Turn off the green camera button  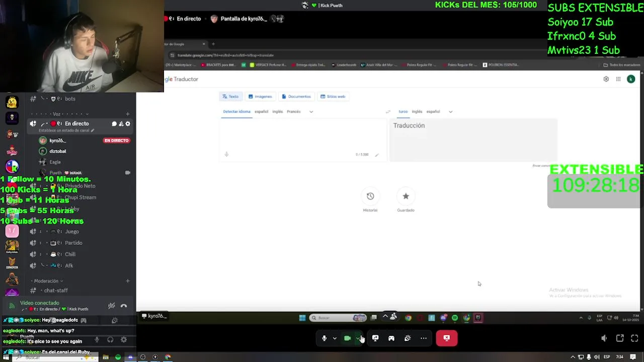tap(347, 338)
